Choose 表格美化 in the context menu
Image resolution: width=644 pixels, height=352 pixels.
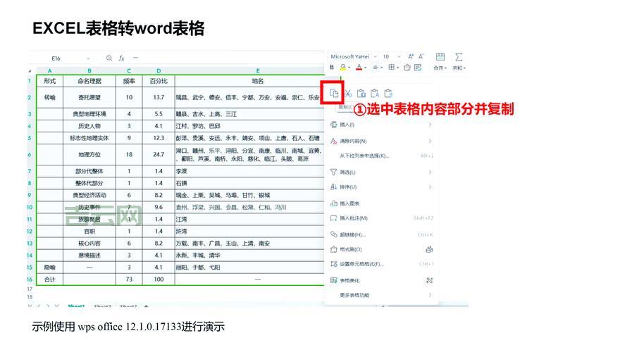coord(381,281)
